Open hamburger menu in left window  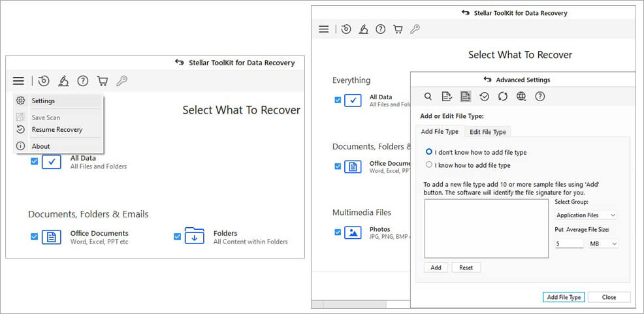[x=18, y=81]
